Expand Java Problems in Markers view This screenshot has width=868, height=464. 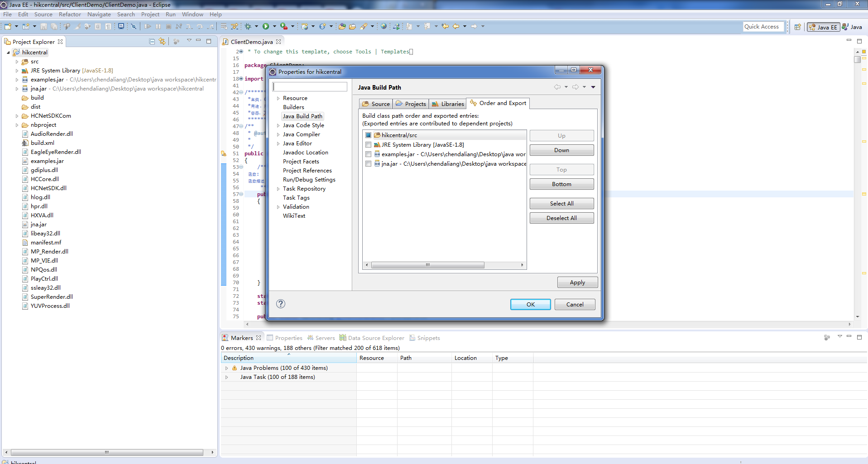(x=226, y=368)
